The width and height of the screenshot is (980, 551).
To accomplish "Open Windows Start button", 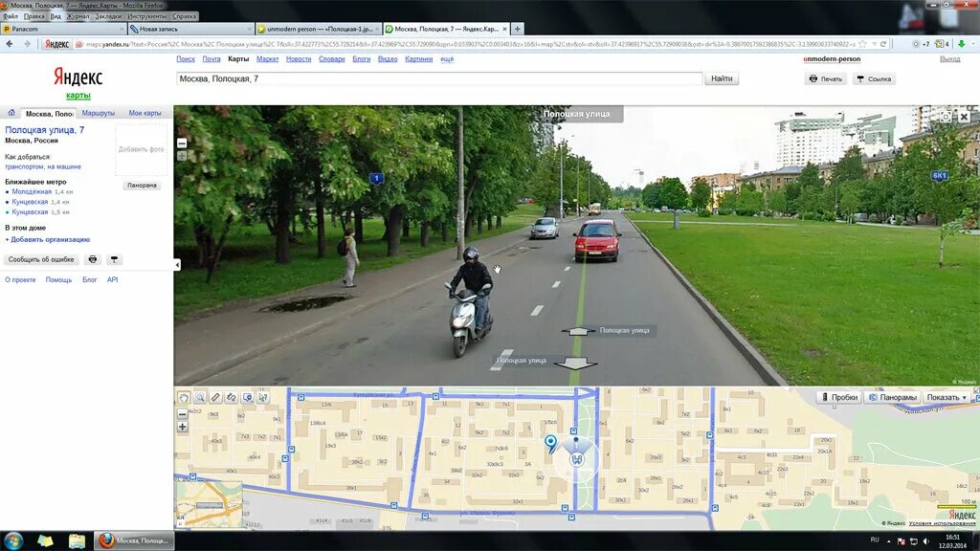I will [x=13, y=541].
